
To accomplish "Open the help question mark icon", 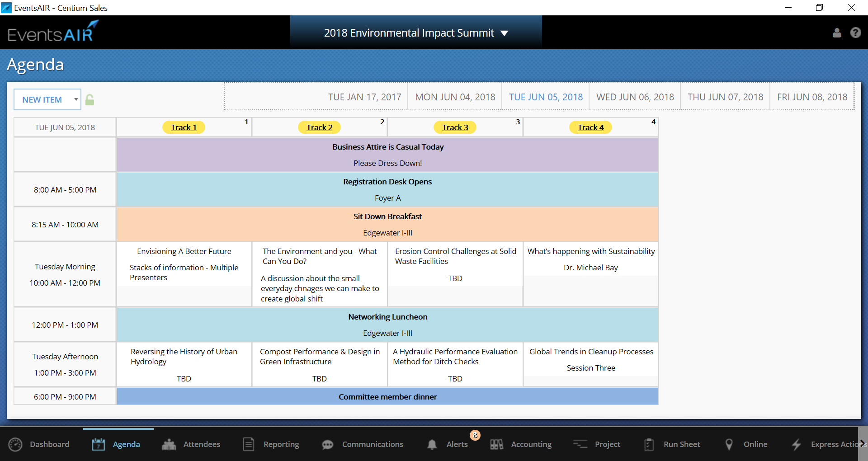I will 855,33.
